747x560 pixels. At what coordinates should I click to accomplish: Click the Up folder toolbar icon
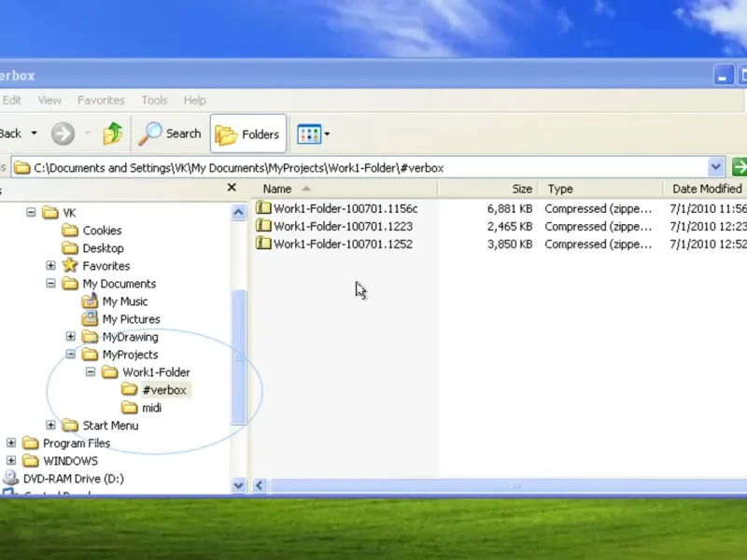click(x=113, y=134)
